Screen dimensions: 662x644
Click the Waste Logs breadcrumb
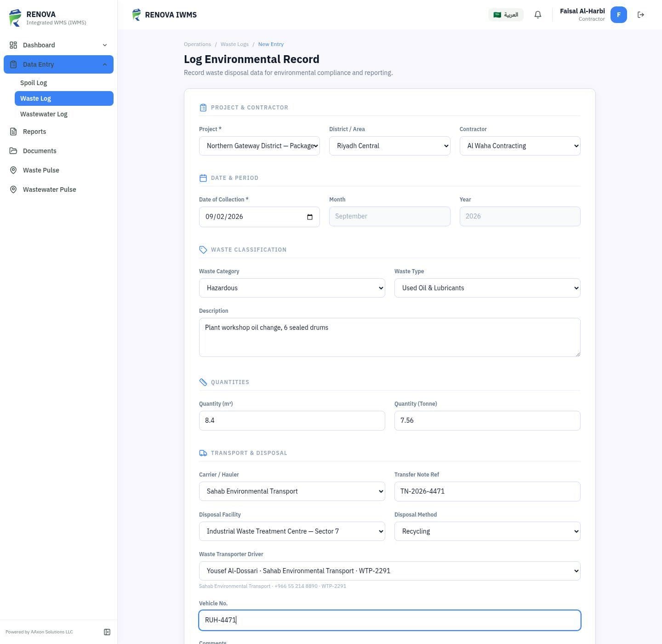234,44
